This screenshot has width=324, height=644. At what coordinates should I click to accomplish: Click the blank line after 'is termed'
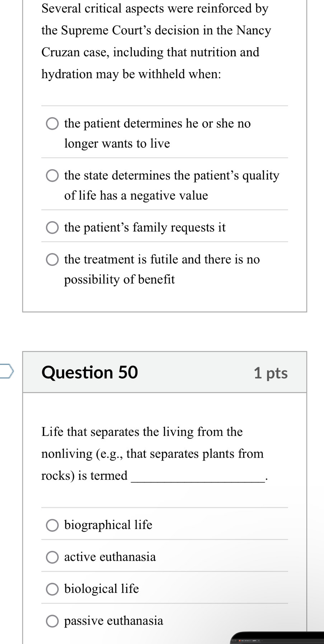(x=197, y=477)
